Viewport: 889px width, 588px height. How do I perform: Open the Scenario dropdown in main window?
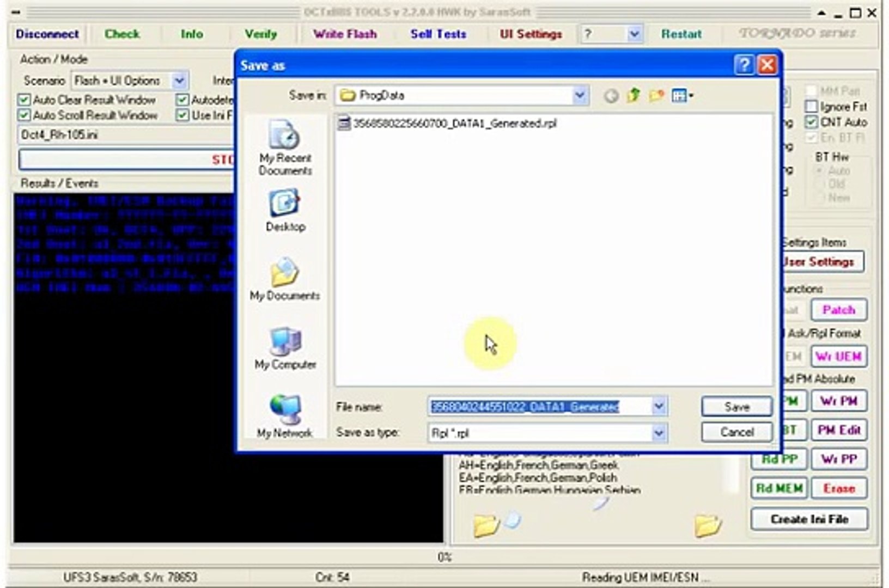179,81
